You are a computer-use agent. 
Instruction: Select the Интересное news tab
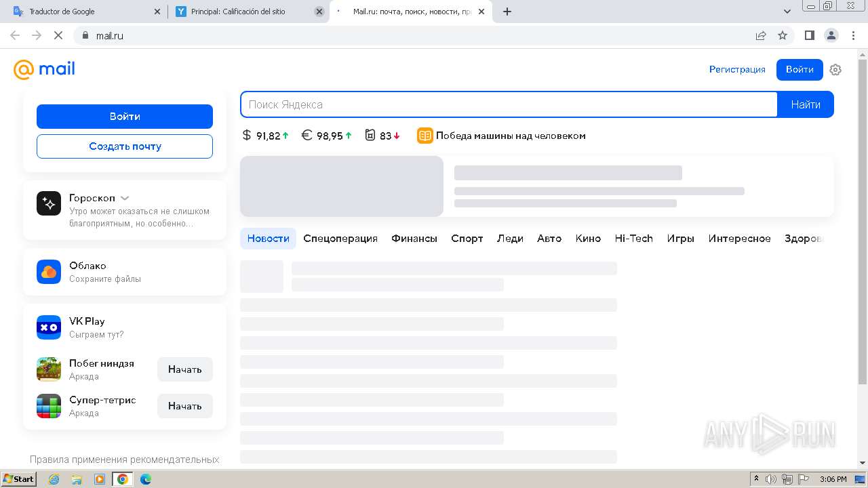click(x=740, y=239)
